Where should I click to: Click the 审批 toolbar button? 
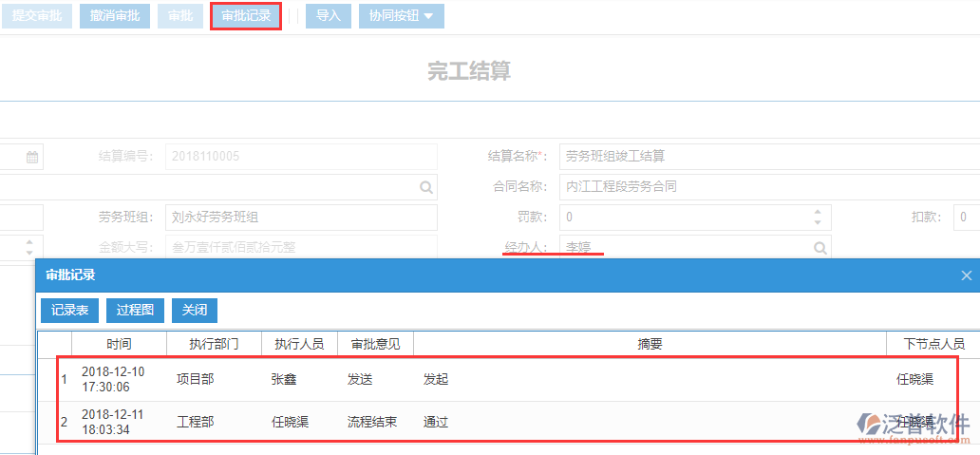(x=180, y=16)
